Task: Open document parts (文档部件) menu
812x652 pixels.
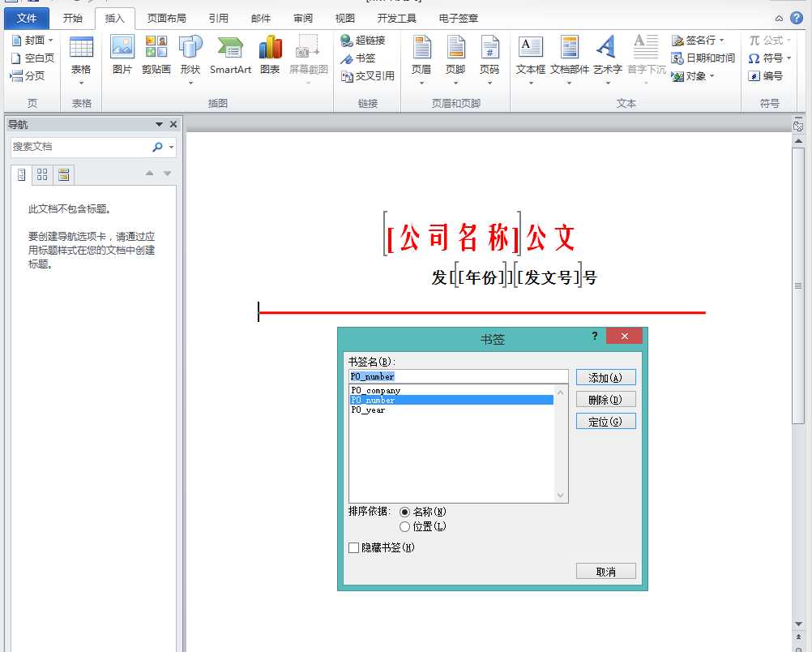Action: (x=570, y=60)
